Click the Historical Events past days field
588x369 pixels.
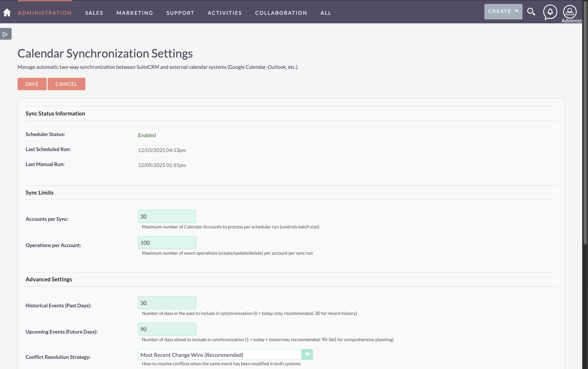[167, 303]
